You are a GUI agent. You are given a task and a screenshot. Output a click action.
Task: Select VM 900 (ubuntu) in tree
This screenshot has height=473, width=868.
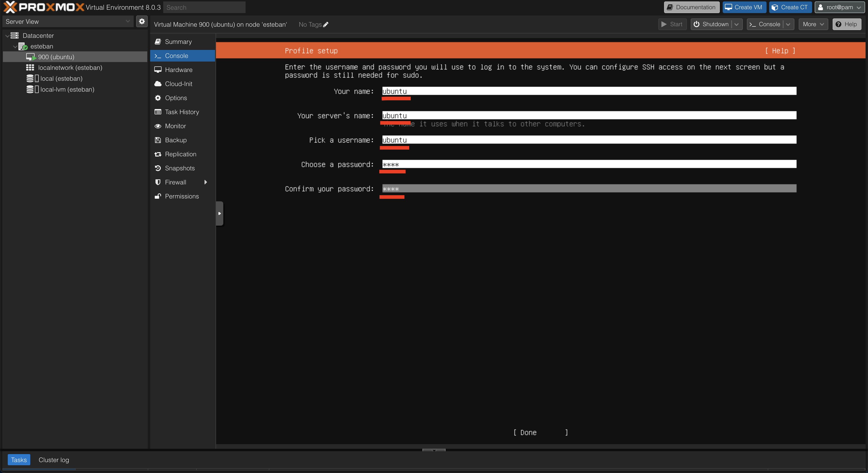(x=56, y=57)
